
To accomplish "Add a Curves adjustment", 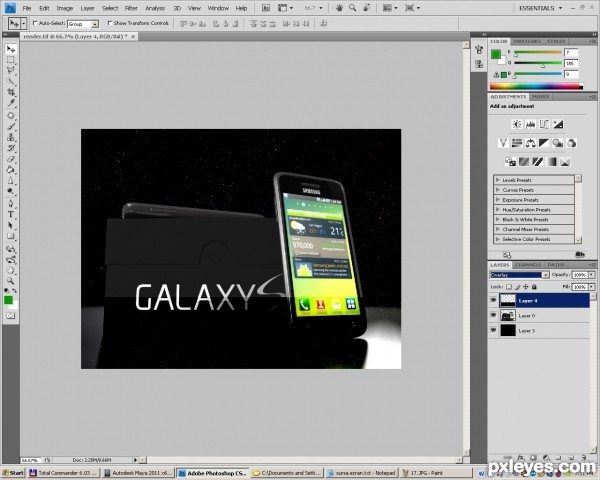I will pyautogui.click(x=544, y=124).
